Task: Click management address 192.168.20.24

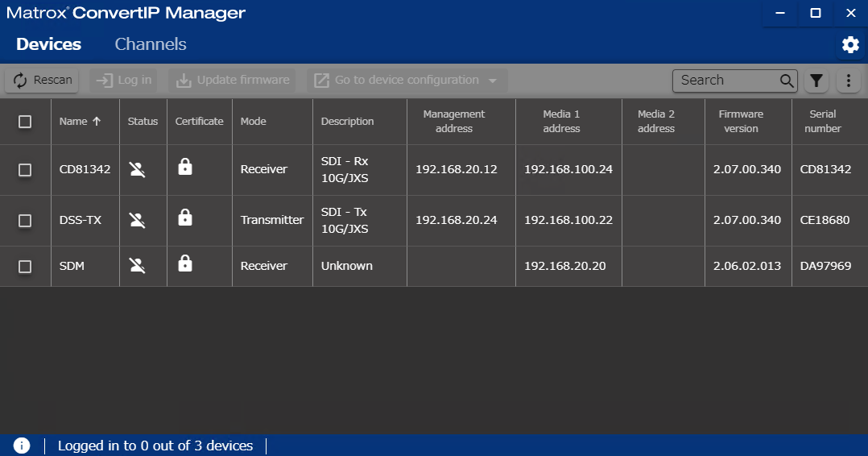Action: [x=457, y=221]
